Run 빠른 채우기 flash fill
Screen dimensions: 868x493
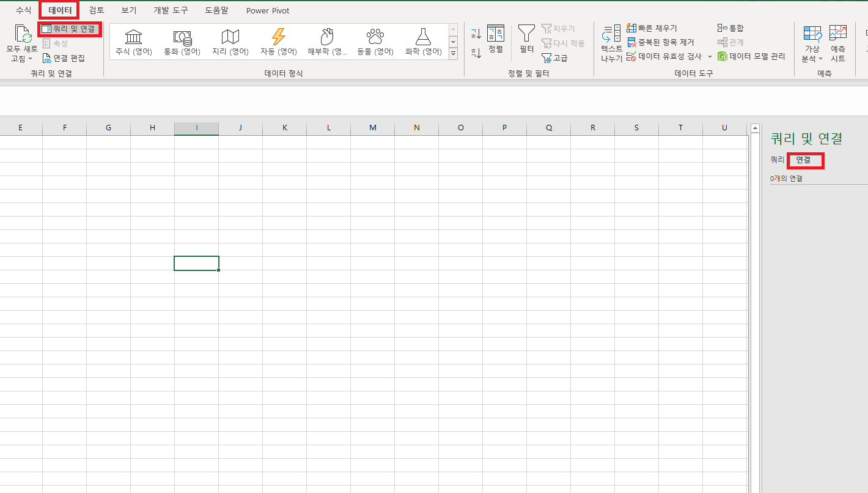[652, 28]
